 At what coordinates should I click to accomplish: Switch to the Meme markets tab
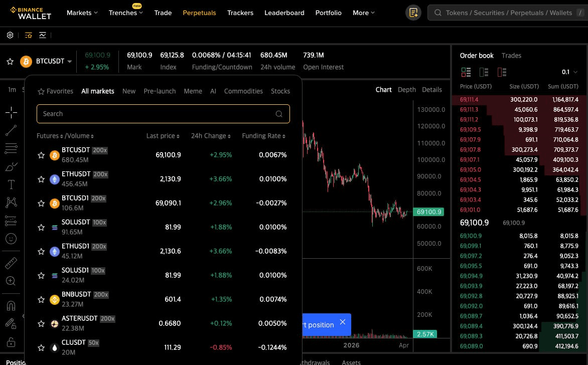[x=193, y=91]
